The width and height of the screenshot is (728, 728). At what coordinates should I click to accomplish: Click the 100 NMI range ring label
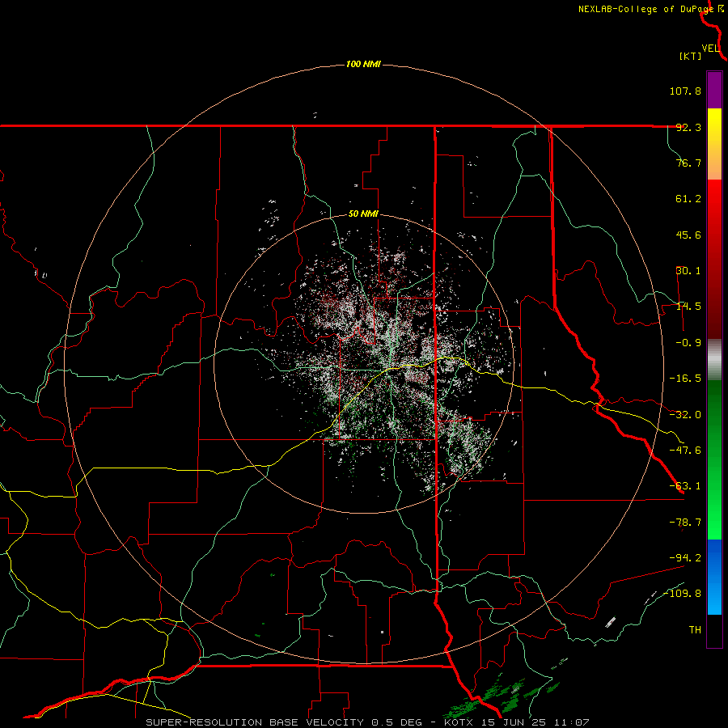click(363, 64)
